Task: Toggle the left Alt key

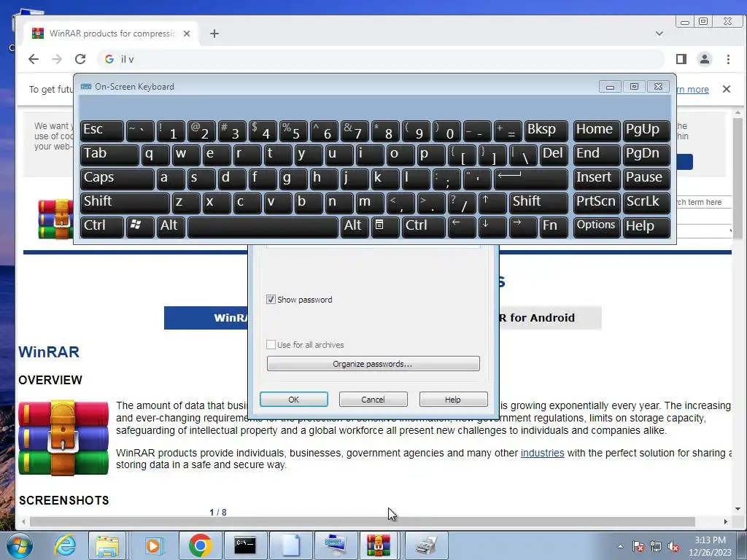Action: (171, 227)
